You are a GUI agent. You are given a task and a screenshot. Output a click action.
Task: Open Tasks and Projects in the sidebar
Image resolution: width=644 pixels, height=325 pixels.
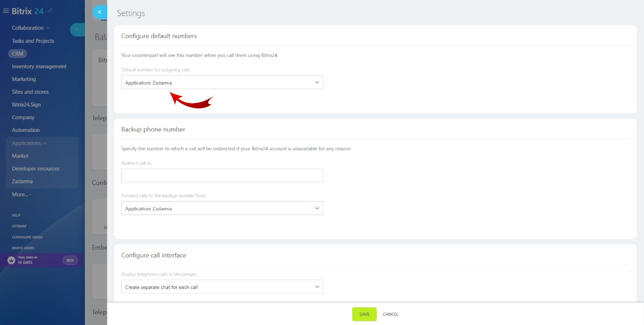33,41
